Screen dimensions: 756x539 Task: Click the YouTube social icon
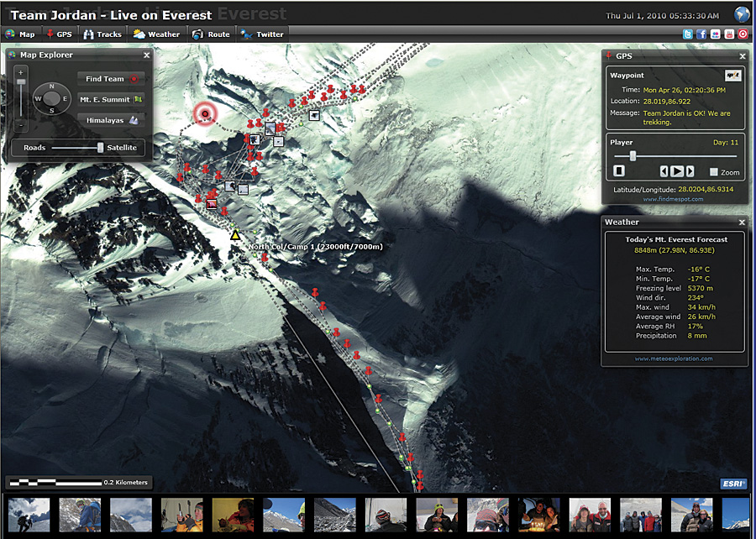(x=729, y=34)
